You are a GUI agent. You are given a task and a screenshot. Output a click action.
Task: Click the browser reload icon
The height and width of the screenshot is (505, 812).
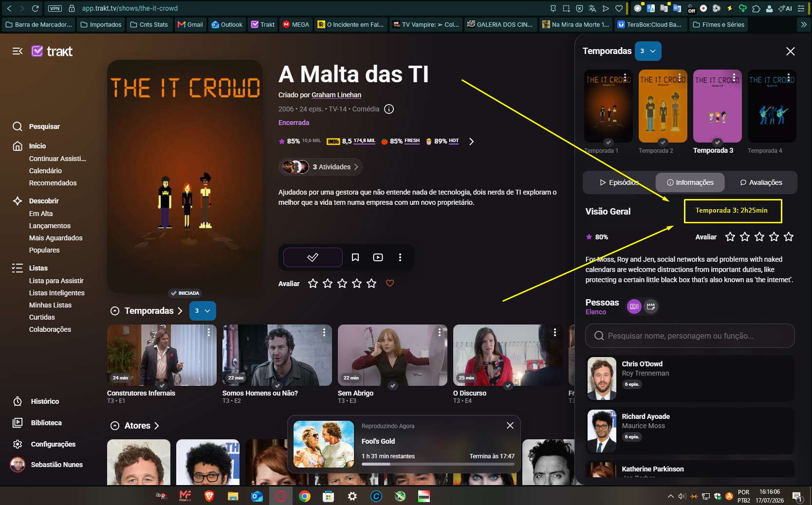point(35,8)
